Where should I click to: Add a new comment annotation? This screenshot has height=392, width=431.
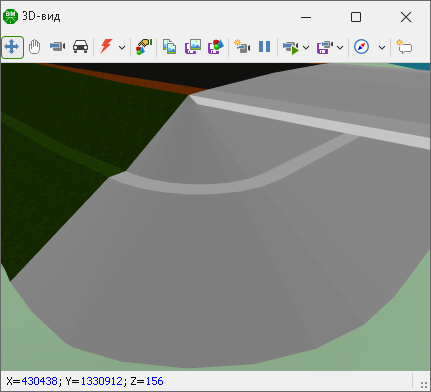coord(404,47)
